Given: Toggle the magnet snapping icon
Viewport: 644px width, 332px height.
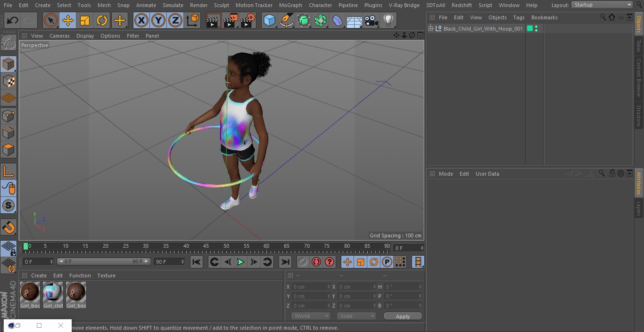Looking at the screenshot, I should pos(8,227).
